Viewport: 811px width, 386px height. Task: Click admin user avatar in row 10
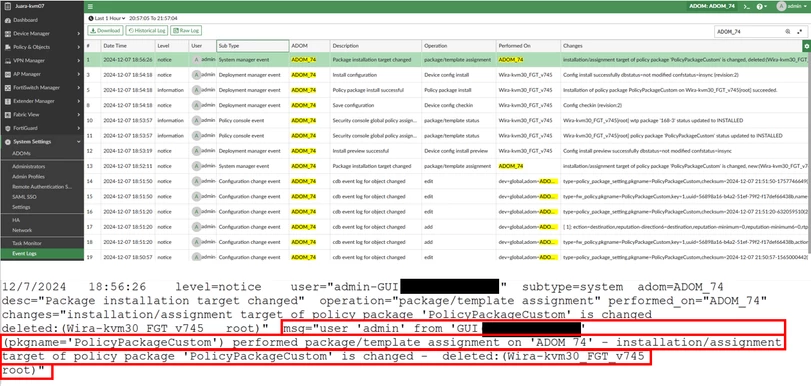[196, 120]
